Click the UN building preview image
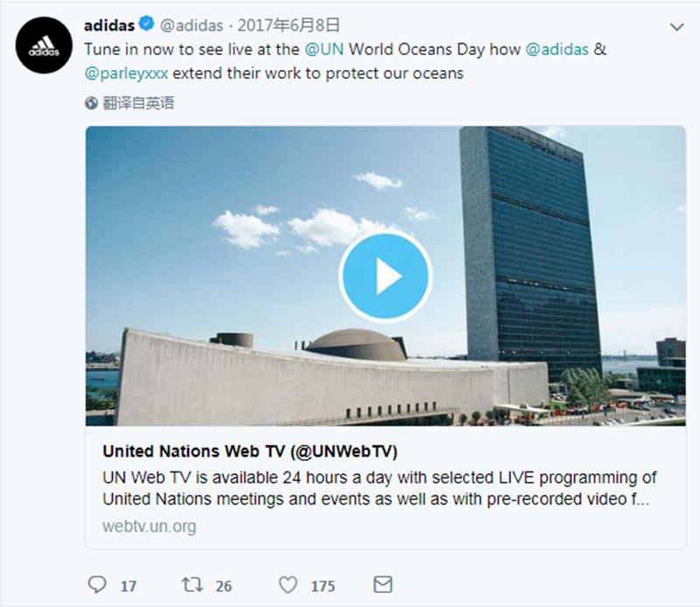This screenshot has width=700, height=607. [385, 276]
